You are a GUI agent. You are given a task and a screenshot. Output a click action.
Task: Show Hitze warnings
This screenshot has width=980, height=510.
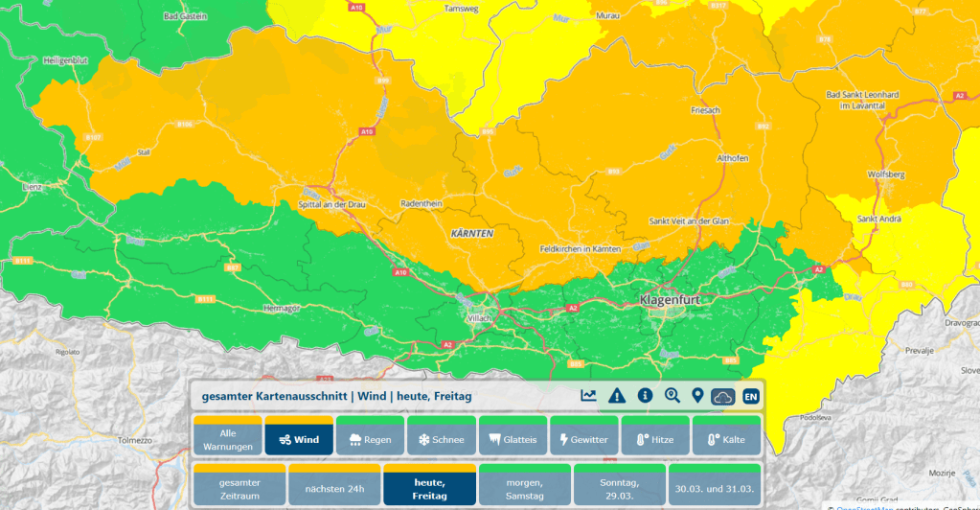tap(655, 436)
